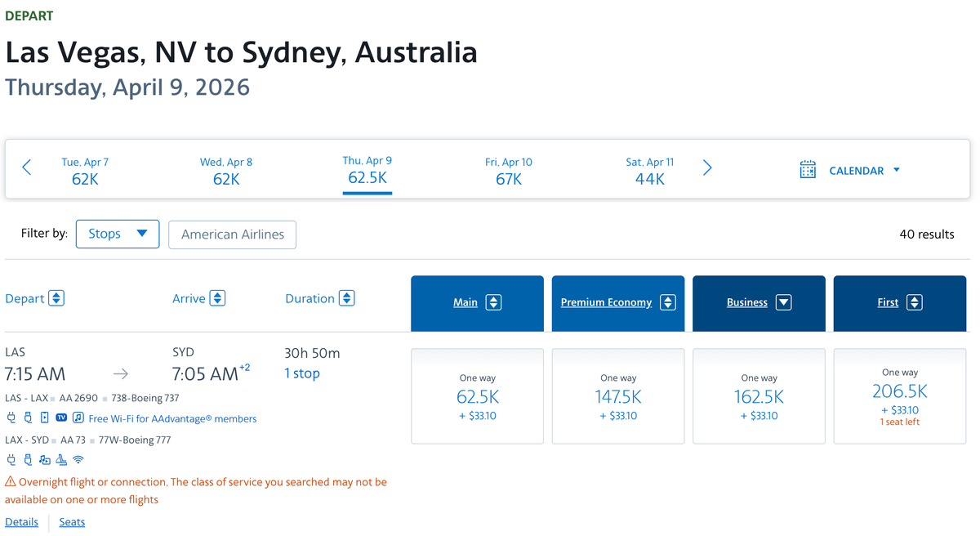Open the Stops filter dropdown

pyautogui.click(x=117, y=234)
